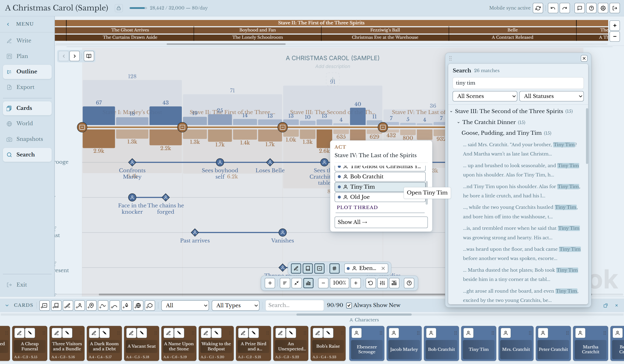
Task: Open the comments speech bubble icon
Action: (x=579, y=8)
